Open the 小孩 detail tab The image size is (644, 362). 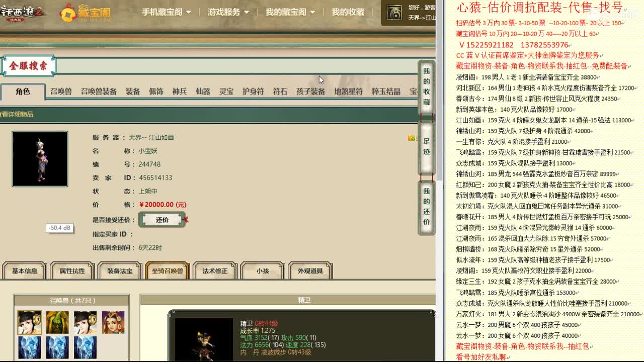coord(263,271)
